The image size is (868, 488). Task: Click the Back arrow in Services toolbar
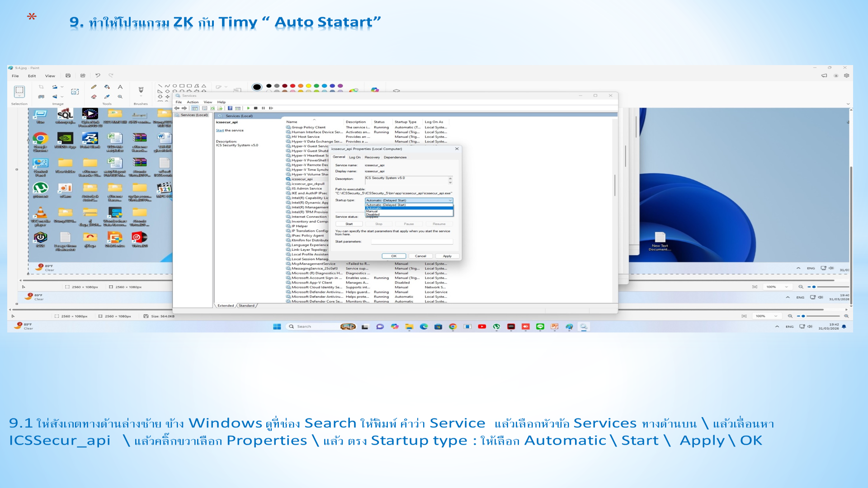coord(177,108)
